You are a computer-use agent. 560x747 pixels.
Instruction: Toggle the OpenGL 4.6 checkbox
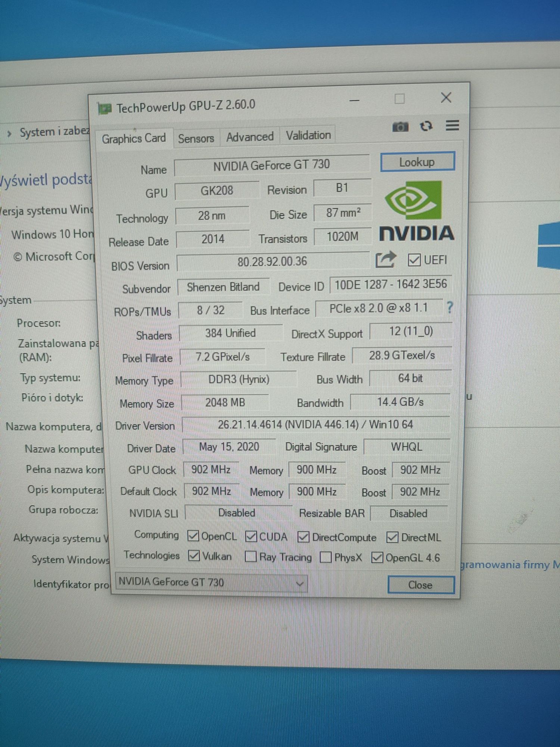pyautogui.click(x=377, y=558)
